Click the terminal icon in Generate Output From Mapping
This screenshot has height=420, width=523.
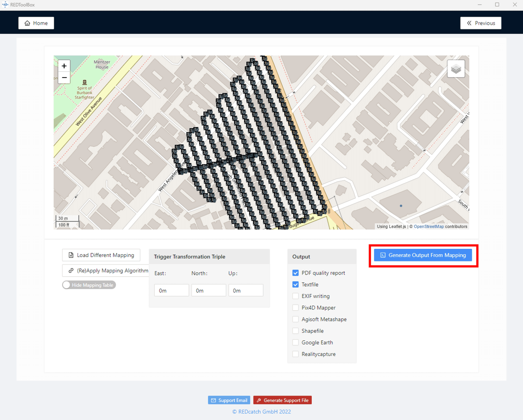click(383, 255)
